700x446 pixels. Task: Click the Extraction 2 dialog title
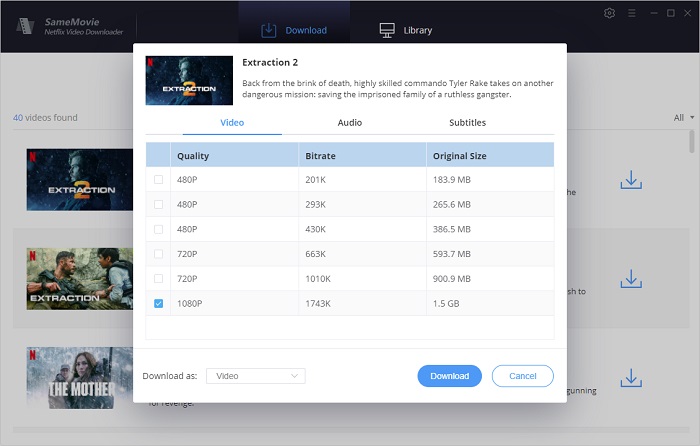point(270,63)
